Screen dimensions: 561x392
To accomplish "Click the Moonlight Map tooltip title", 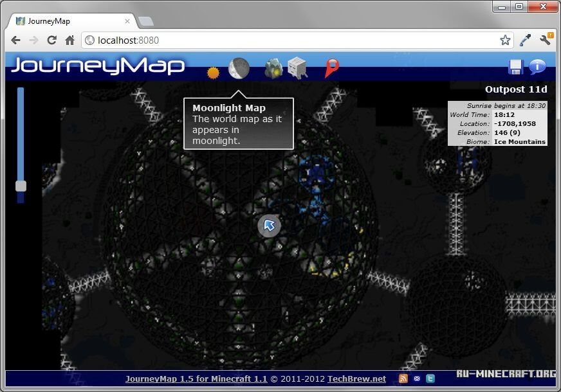I will (229, 108).
